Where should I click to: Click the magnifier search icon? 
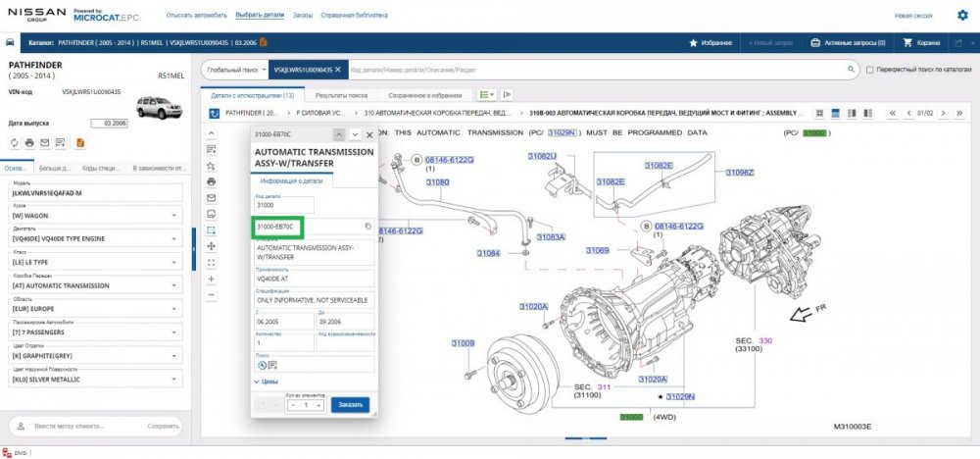(850, 70)
